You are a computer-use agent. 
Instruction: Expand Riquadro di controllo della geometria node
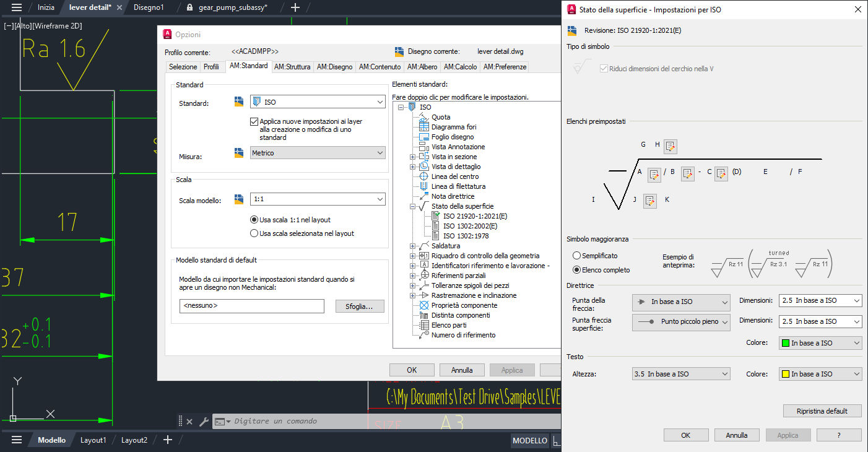[412, 256]
